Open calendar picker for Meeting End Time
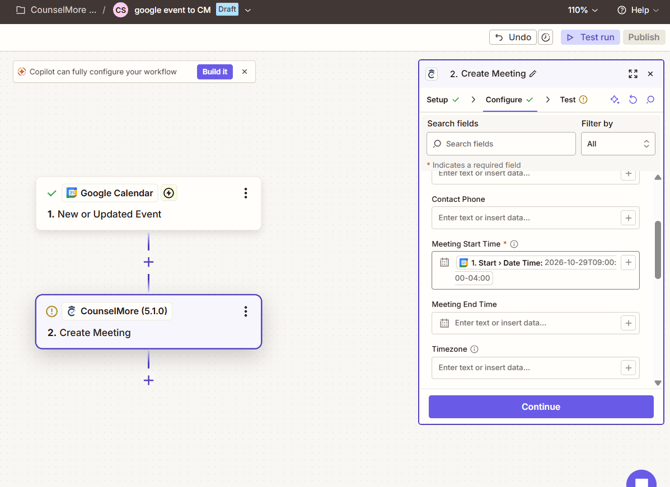 (x=444, y=323)
